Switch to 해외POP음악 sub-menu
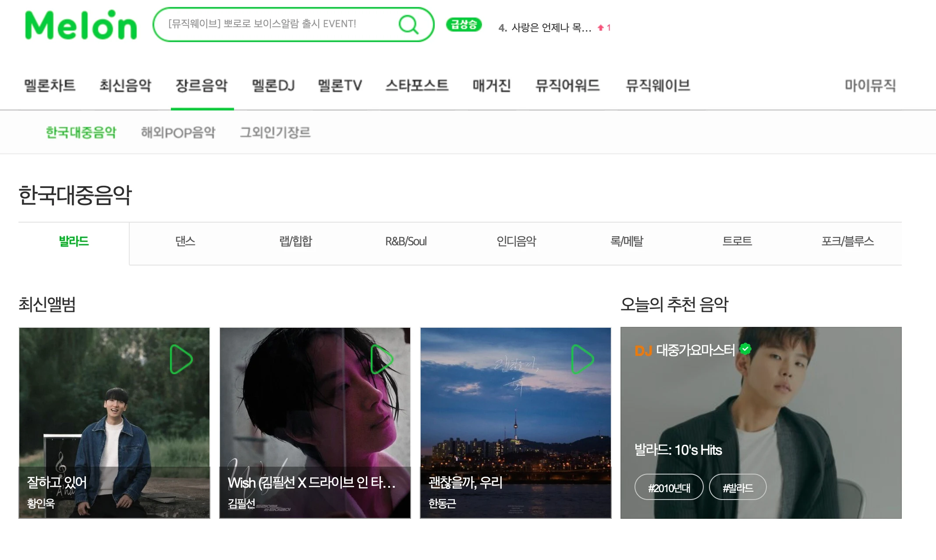The height and width of the screenshot is (560, 936). click(x=178, y=132)
